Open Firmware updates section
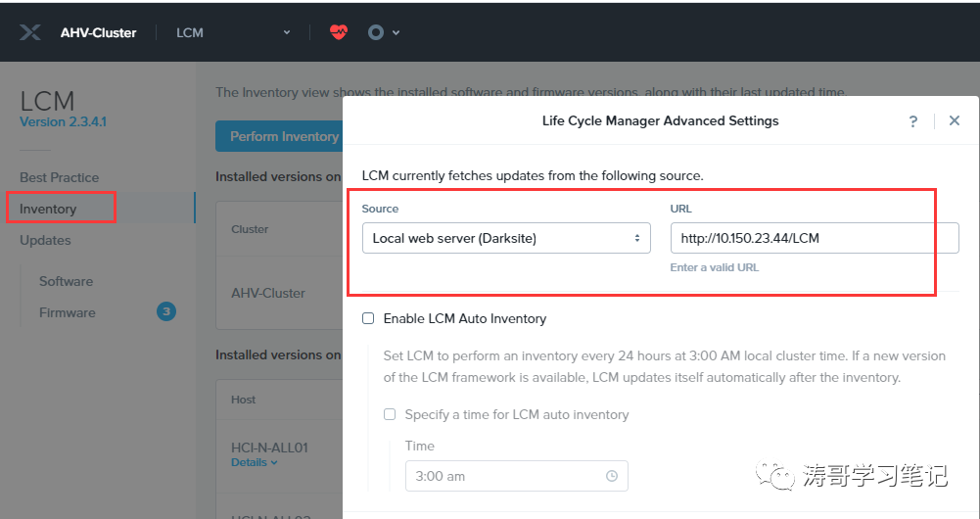Viewport: 980px width, 519px height. 68,312
